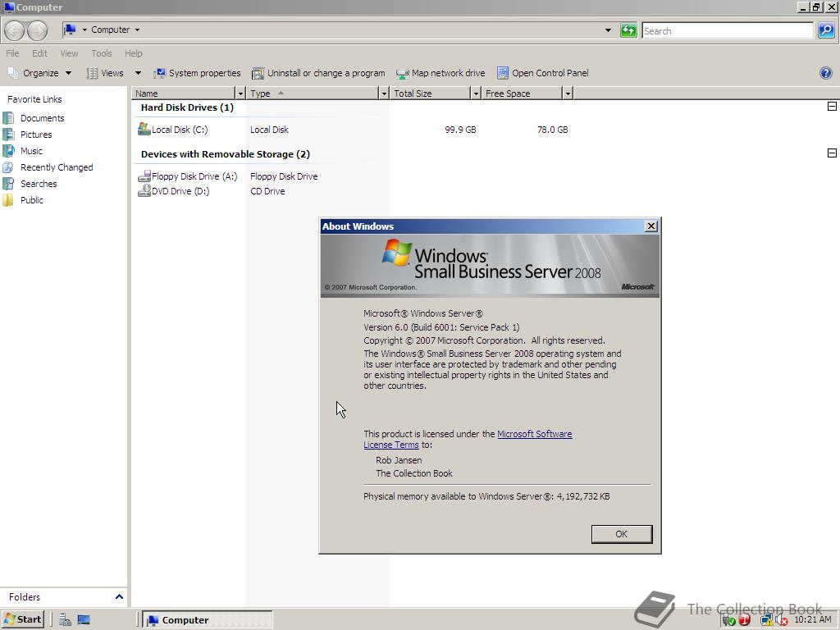Click the Start button
840x630 pixels.
click(x=23, y=620)
